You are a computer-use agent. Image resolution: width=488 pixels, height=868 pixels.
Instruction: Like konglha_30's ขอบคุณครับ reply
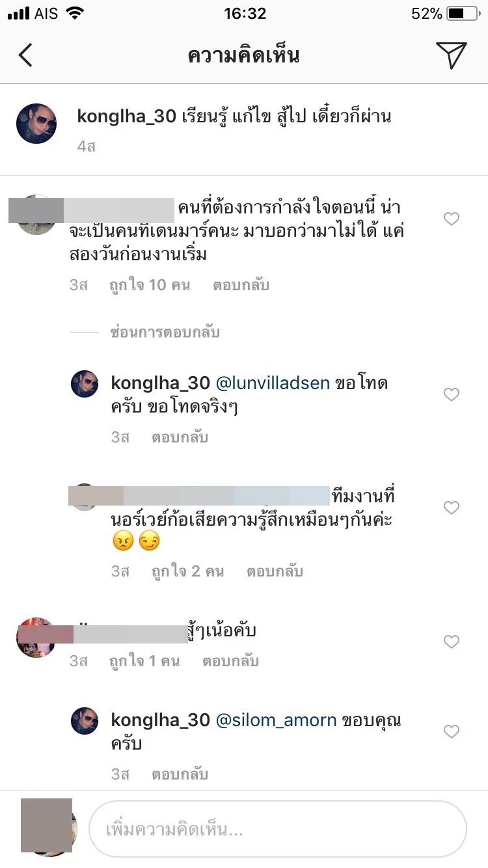click(452, 732)
